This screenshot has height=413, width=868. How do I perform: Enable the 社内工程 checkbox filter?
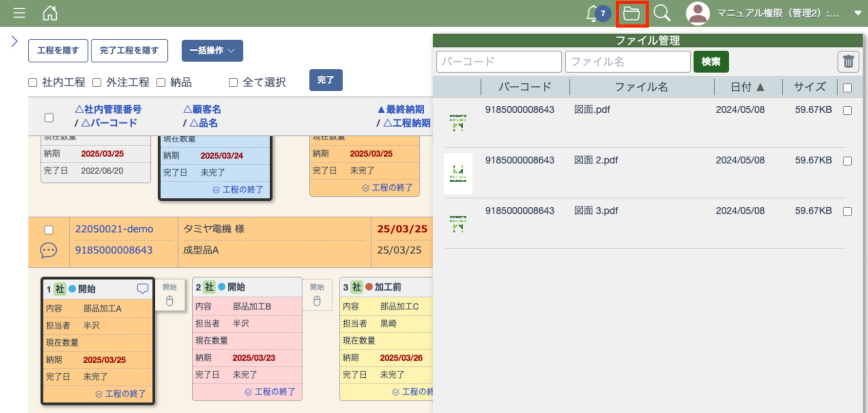pos(33,83)
